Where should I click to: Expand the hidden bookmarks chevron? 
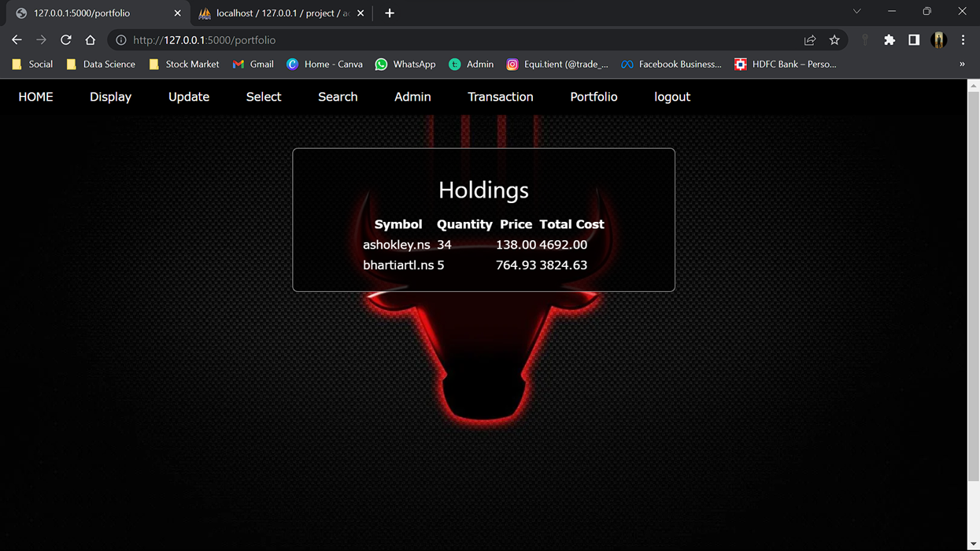point(962,64)
